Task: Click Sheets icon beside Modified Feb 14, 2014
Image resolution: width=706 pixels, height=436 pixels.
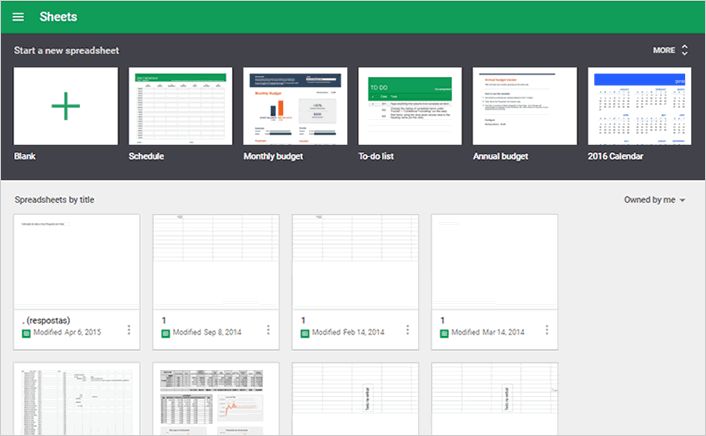Action: pyautogui.click(x=305, y=333)
